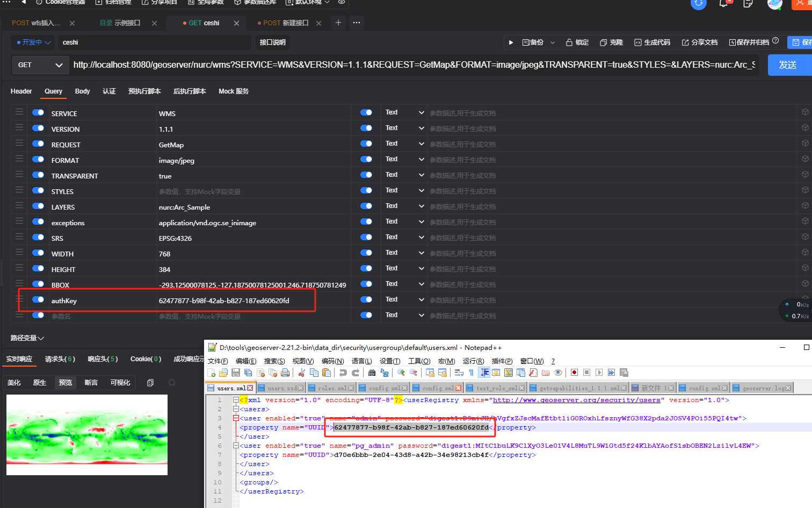
Task: Click the response preview map image
Action: point(87,435)
